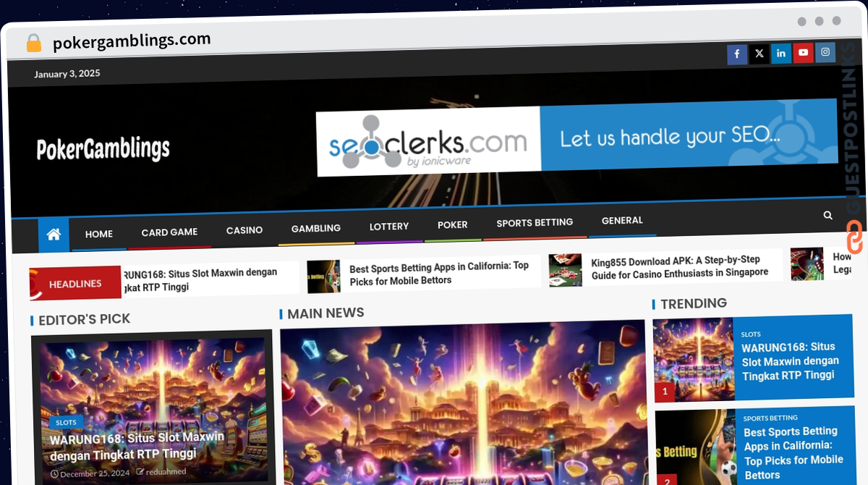Select the HOME menu item
The image size is (868, 485).
click(99, 234)
